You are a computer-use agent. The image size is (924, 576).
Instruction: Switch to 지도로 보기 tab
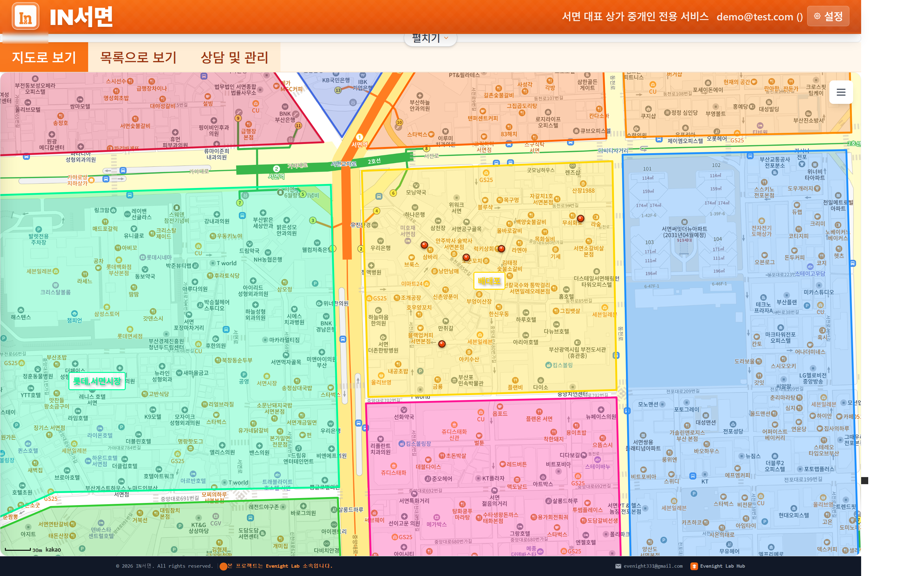pyautogui.click(x=44, y=57)
